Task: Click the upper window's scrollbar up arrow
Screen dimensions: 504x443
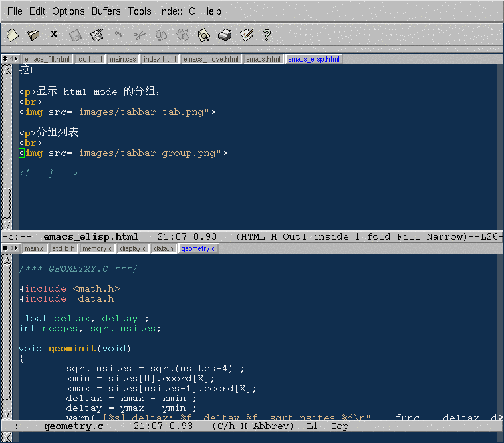Action: point(7,70)
